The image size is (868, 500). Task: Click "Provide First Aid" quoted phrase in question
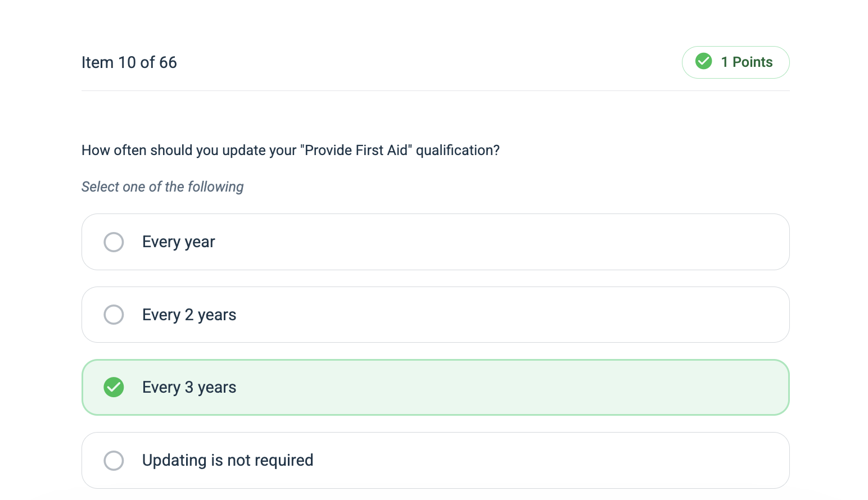356,150
